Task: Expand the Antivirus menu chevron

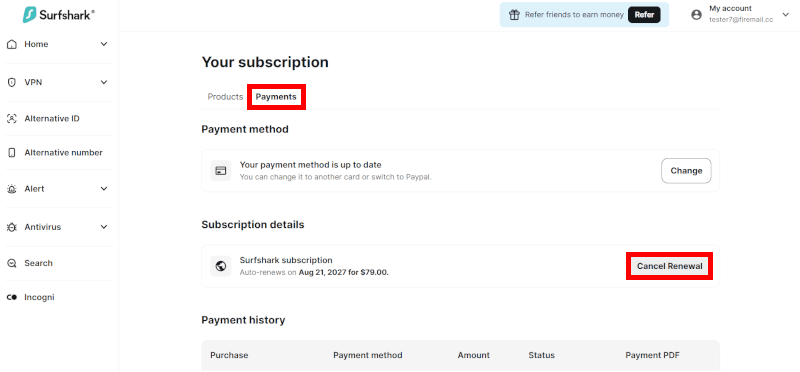Action: click(x=104, y=227)
